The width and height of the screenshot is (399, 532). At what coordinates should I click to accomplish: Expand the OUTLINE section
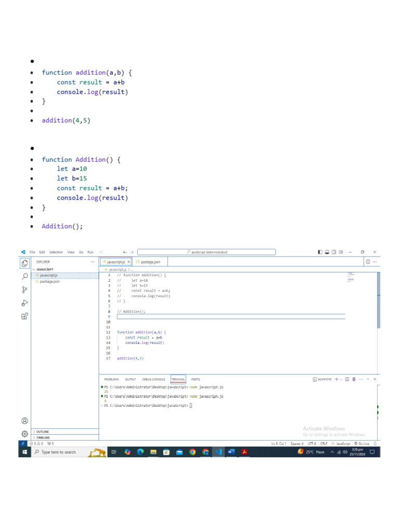click(x=42, y=432)
